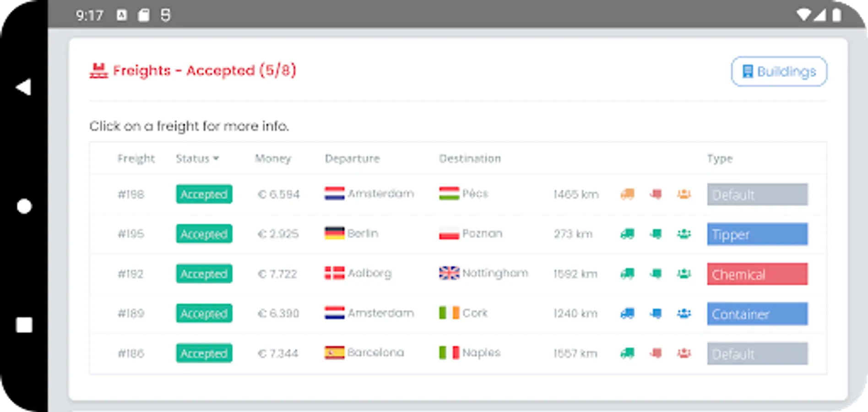
Task: Click the Money column header
Action: tap(273, 158)
